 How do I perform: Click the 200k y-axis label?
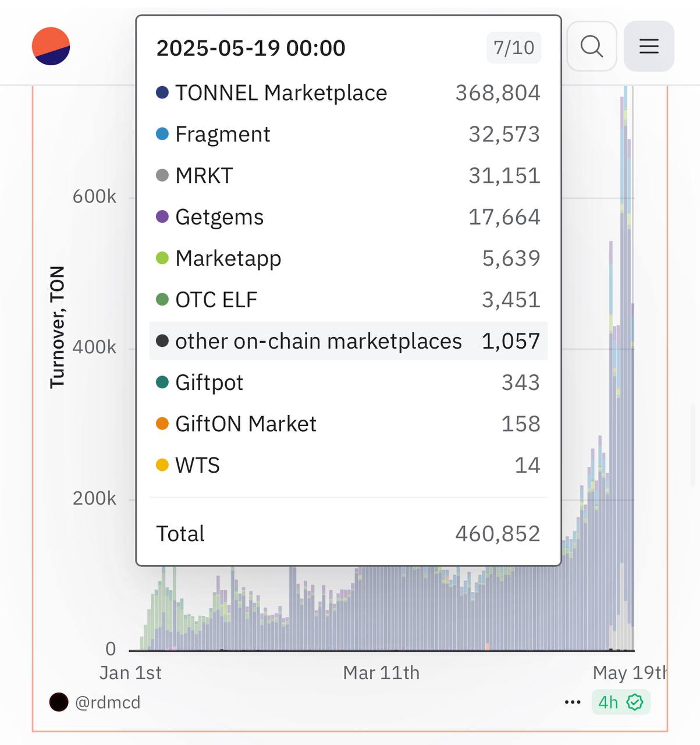pyautogui.click(x=94, y=498)
